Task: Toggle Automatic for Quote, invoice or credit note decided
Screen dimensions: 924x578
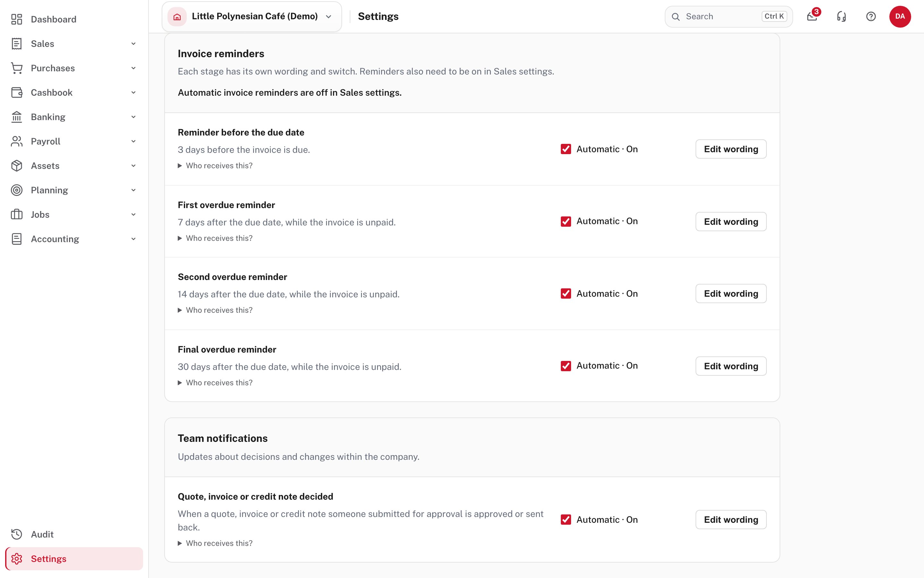Action: pos(566,520)
